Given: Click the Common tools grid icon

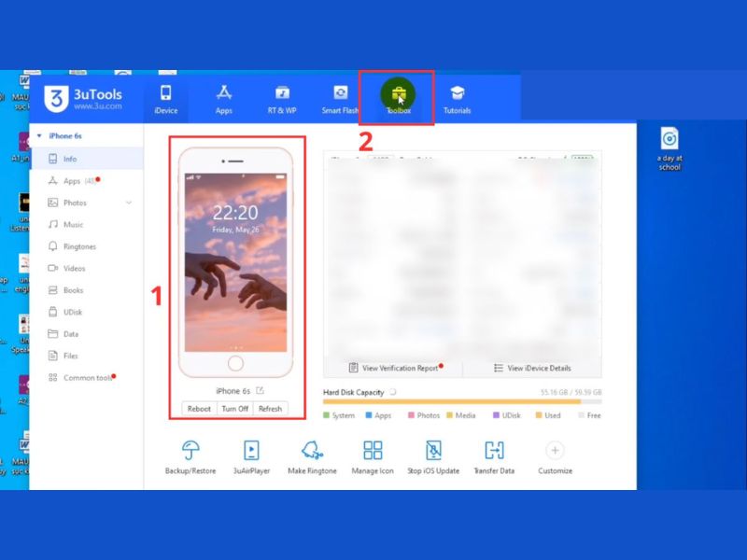Looking at the screenshot, I should point(53,378).
